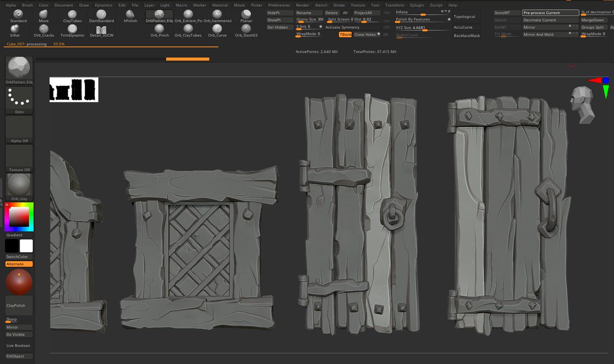The image size is (614, 364).
Task: Select the Orb_ClayTubes brush in second row
Action: click(x=188, y=31)
